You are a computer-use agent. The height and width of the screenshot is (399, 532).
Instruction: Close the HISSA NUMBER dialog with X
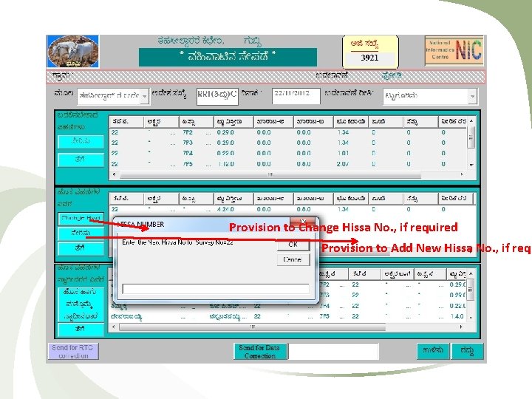[x=303, y=221]
